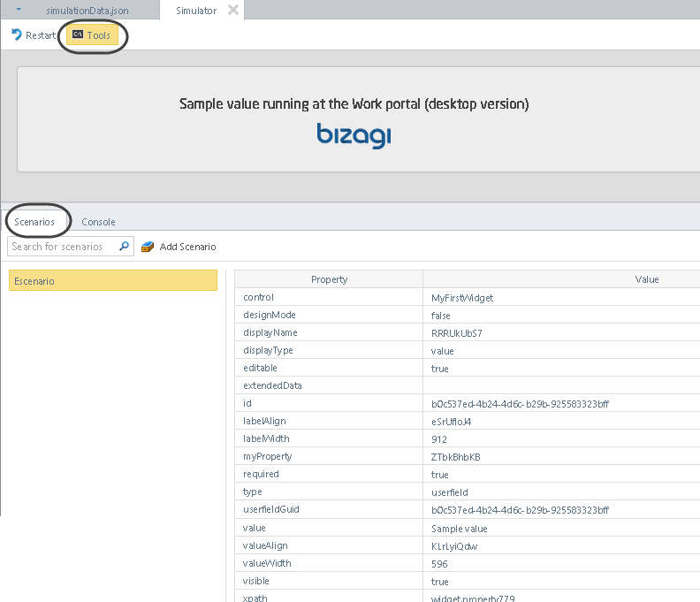Open the Tools console button
Screen dimensions: 700x602
click(92, 35)
